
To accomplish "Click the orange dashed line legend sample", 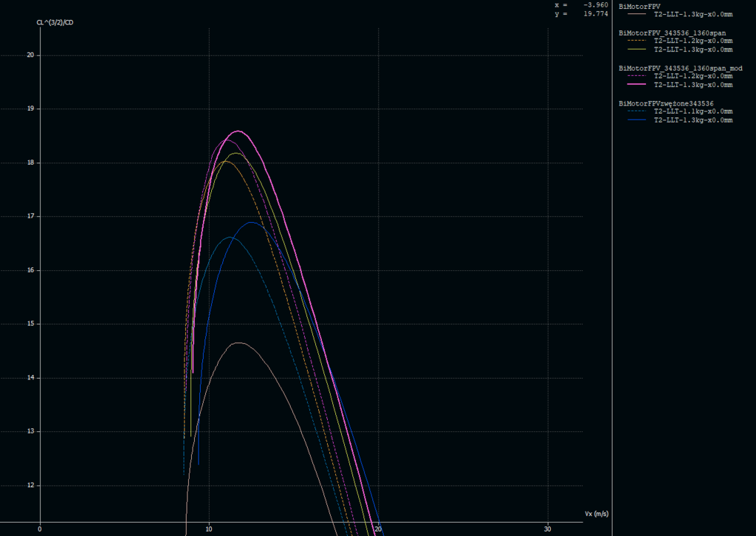I will 636,41.
